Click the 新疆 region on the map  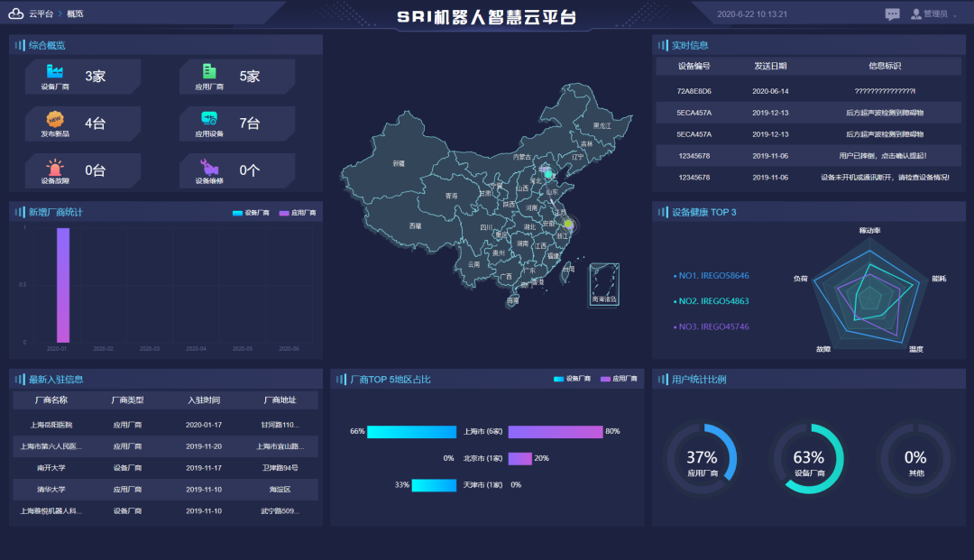point(399,164)
